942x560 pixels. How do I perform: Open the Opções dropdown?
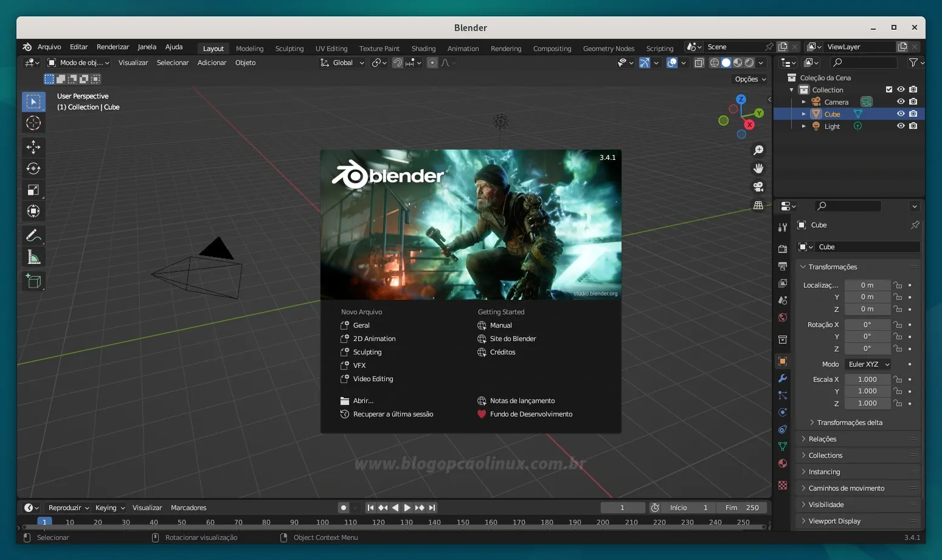point(750,79)
